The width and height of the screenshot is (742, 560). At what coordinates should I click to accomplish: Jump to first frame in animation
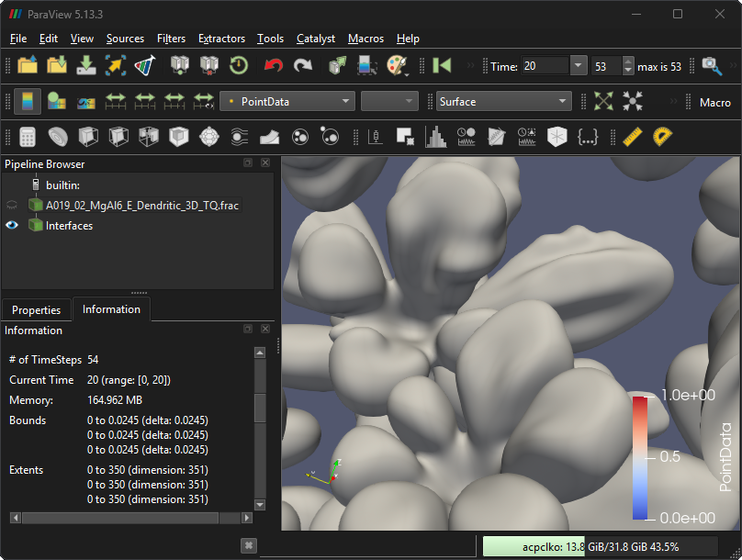tap(443, 65)
